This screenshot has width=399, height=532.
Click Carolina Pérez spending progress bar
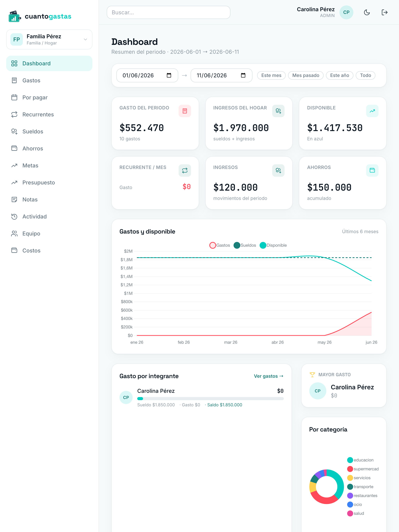pyautogui.click(x=211, y=399)
